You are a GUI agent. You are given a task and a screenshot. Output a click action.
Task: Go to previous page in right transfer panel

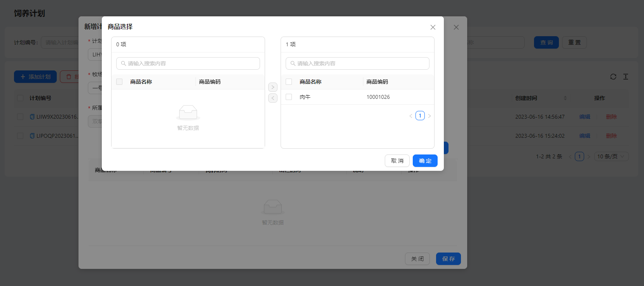[x=411, y=116]
